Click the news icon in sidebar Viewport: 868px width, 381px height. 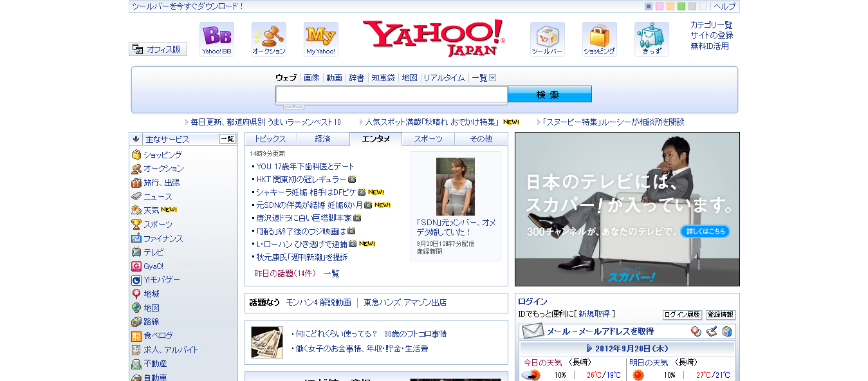136,196
